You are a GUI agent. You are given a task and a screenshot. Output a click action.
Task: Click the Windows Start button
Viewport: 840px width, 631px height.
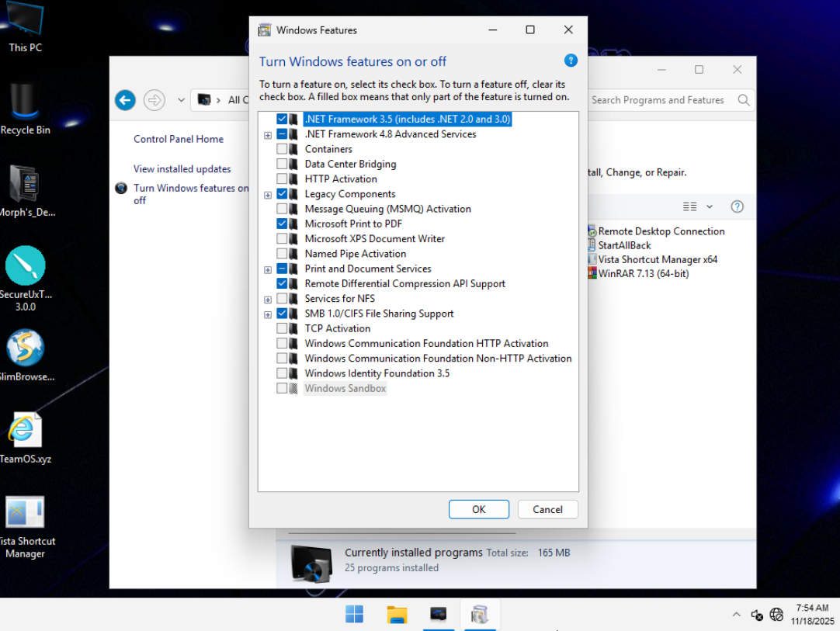(355, 615)
